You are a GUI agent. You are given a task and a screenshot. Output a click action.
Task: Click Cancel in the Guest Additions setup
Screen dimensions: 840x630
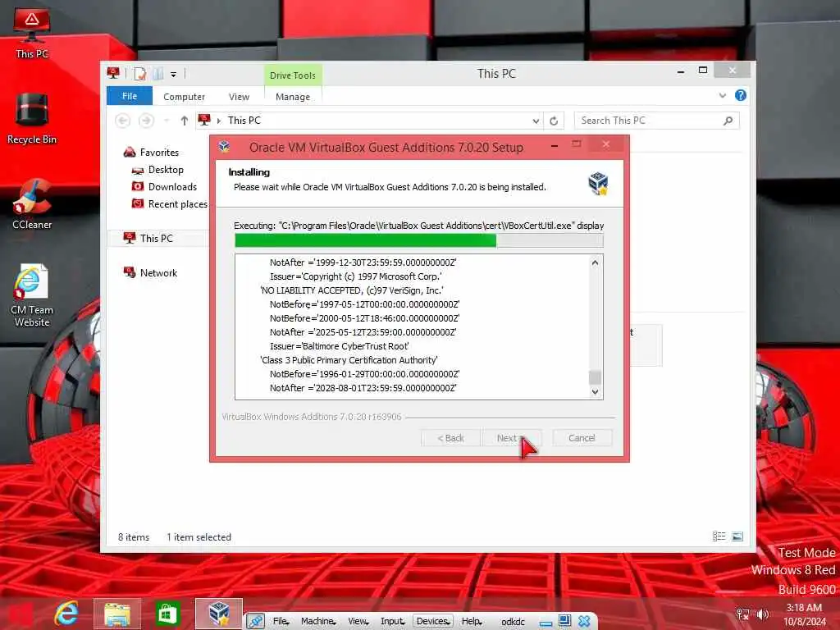tap(582, 438)
